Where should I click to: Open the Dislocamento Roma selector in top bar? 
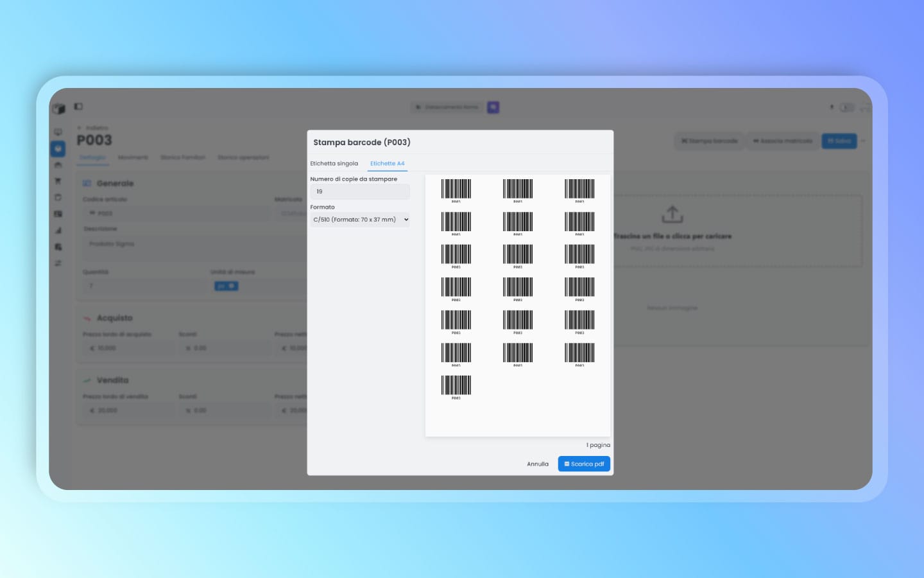[x=447, y=107]
